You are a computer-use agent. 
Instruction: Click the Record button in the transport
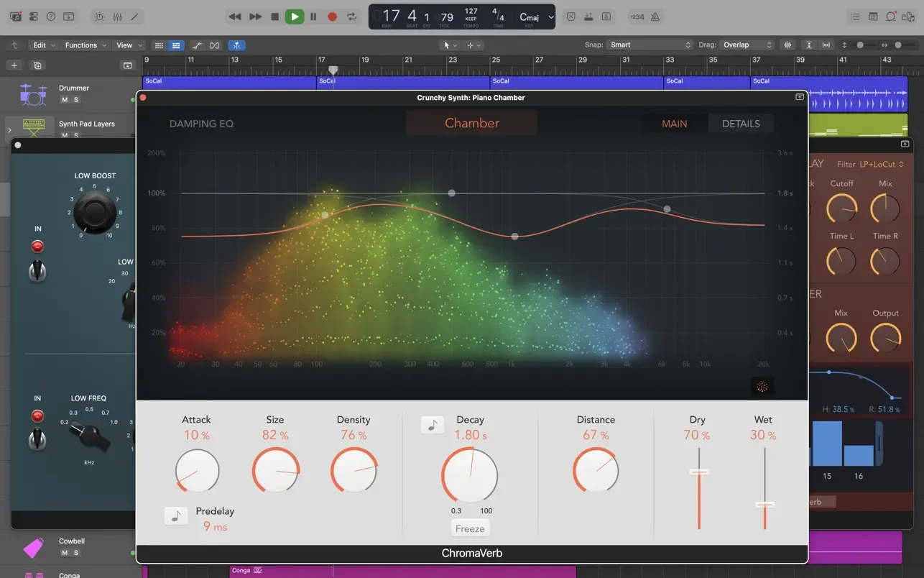pyautogui.click(x=332, y=17)
